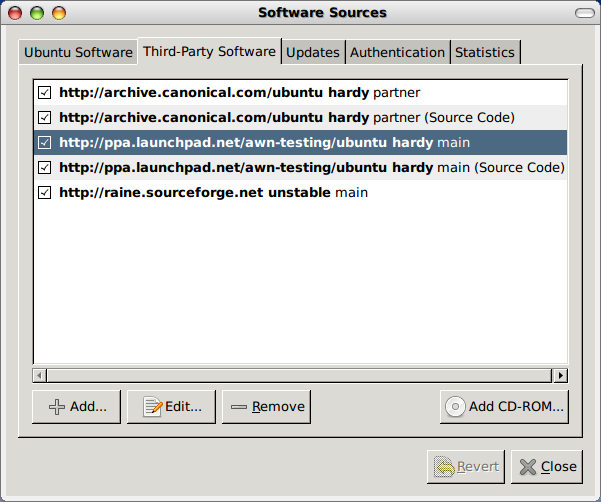Go to the Authentication tab
Viewport: 601px width, 502px height.
tap(397, 52)
